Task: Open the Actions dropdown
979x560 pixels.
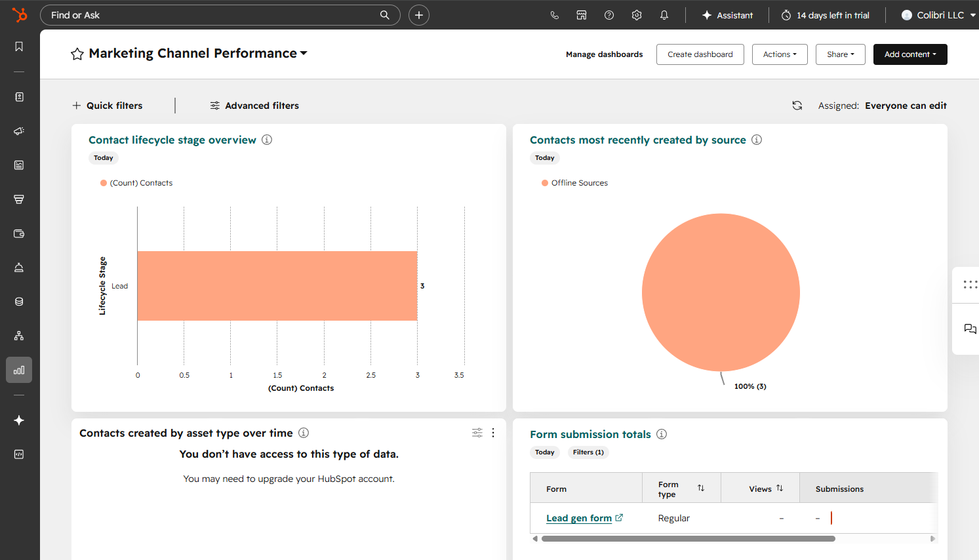Action: tap(780, 54)
